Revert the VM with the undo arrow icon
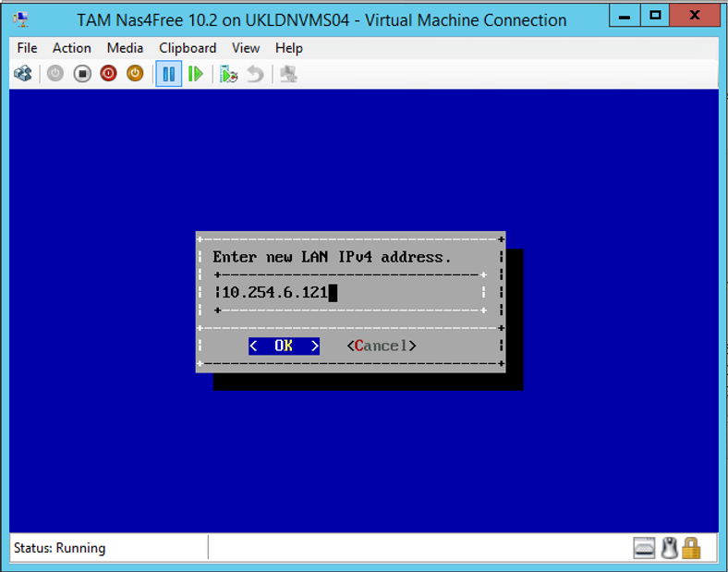This screenshot has height=572, width=728. pyautogui.click(x=255, y=73)
